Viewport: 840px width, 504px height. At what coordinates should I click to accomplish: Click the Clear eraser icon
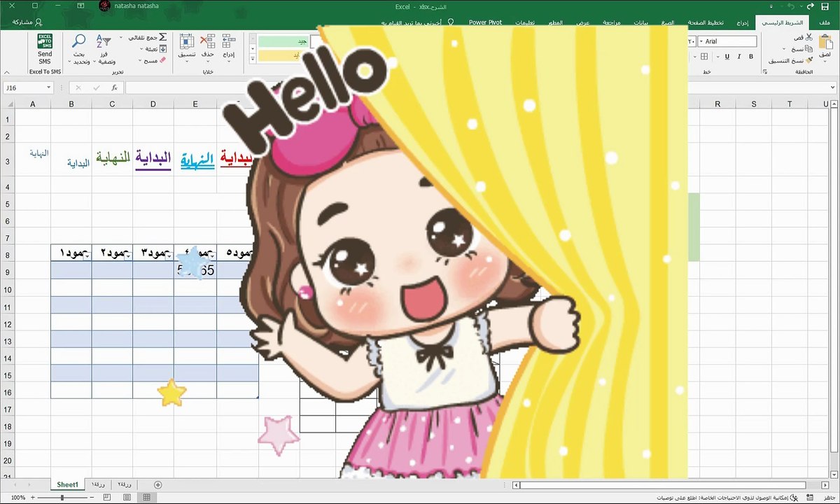click(x=163, y=60)
